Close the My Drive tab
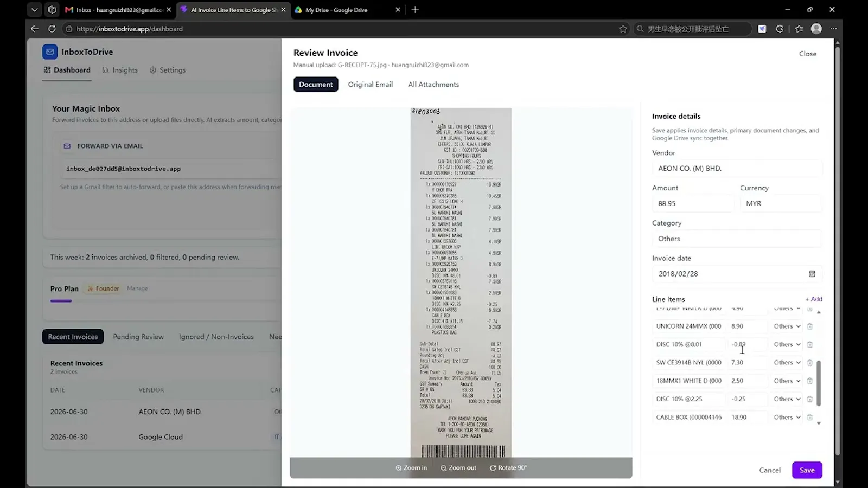This screenshot has width=868, height=488. pos(398,10)
